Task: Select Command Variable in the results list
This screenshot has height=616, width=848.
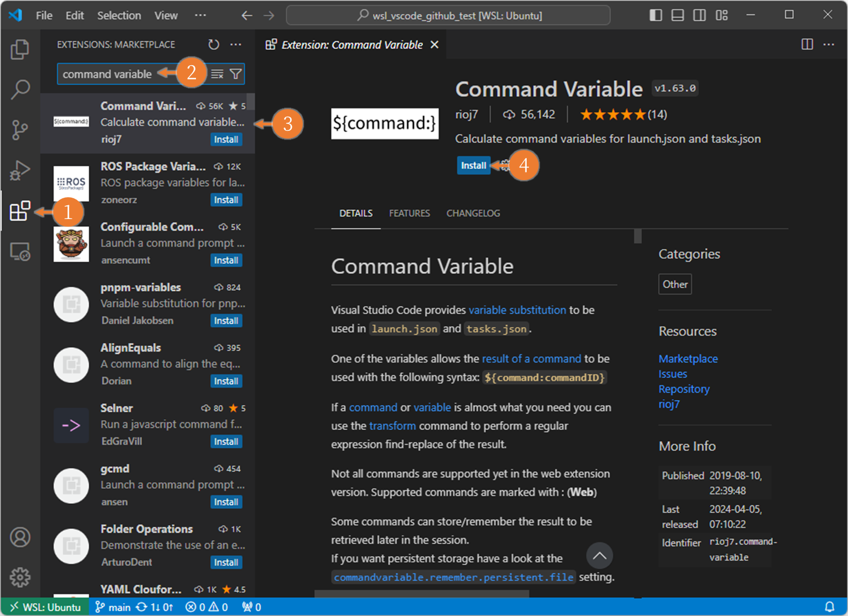Action: 147,123
